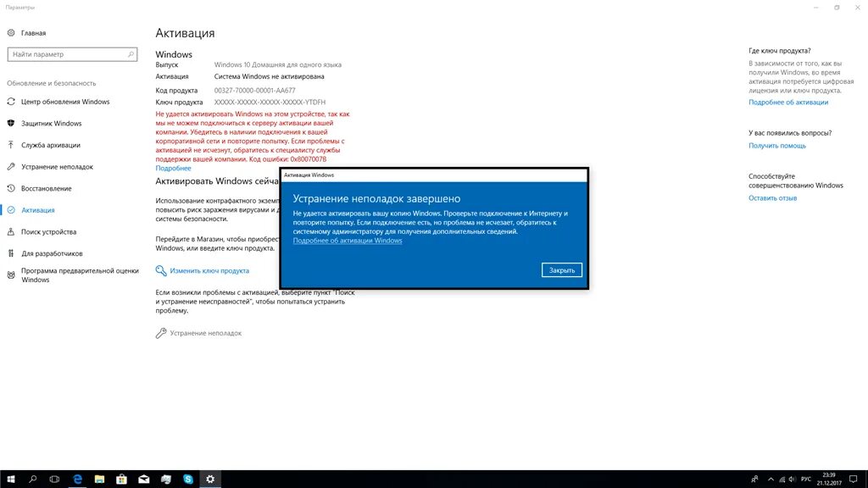Viewport: 868px width, 488px height.
Task: Click Подробнее link under red error
Action: pos(173,169)
